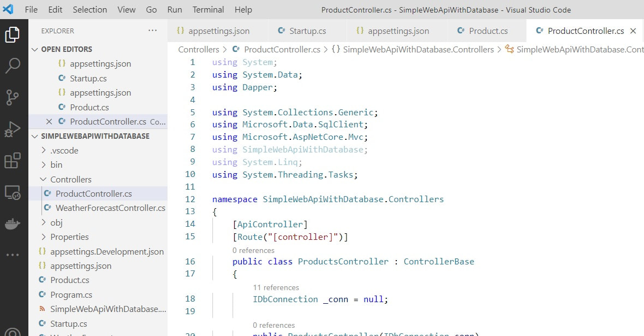Open the Remote Explorer view

click(13, 192)
